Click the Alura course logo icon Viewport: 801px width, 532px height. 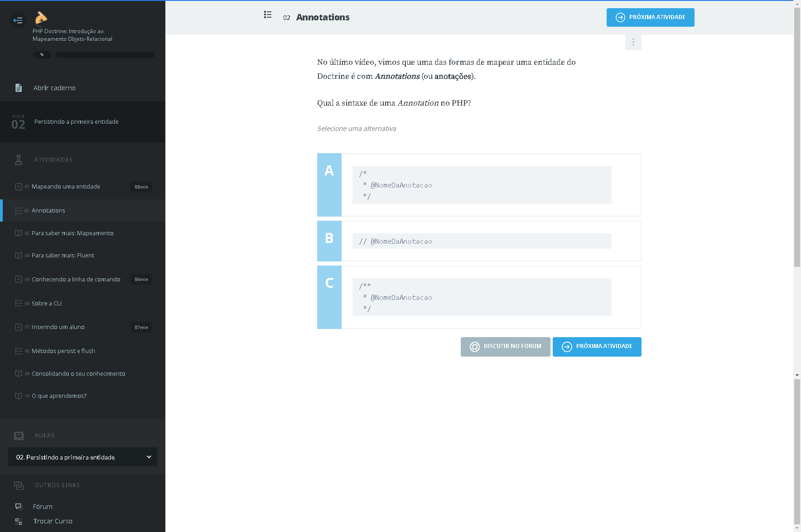click(x=41, y=18)
